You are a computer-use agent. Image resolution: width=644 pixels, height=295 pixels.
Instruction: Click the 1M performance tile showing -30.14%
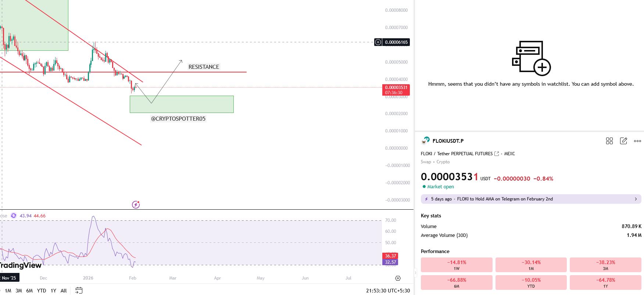pos(531,265)
